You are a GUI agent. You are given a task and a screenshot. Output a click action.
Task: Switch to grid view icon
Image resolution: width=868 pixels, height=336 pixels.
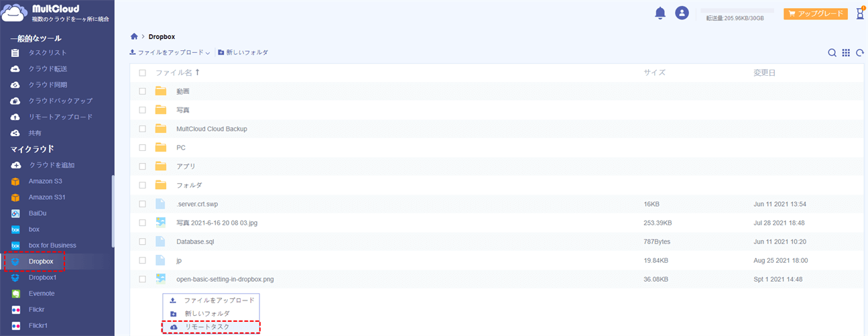[846, 53]
